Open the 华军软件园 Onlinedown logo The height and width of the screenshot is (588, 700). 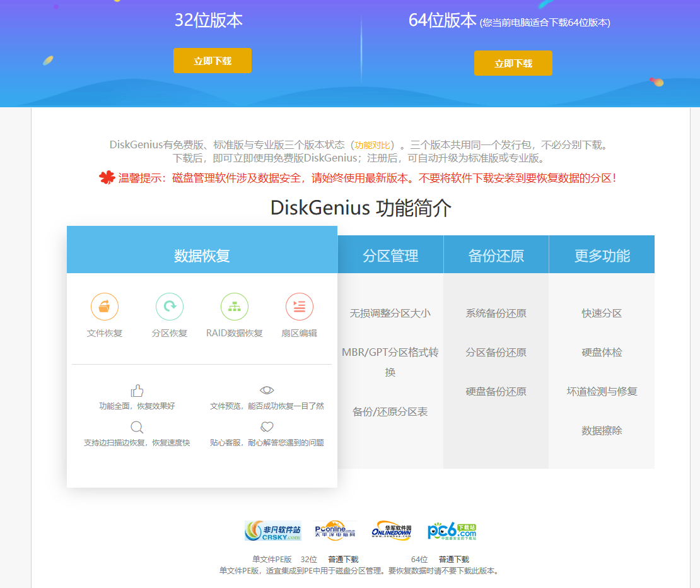click(392, 531)
